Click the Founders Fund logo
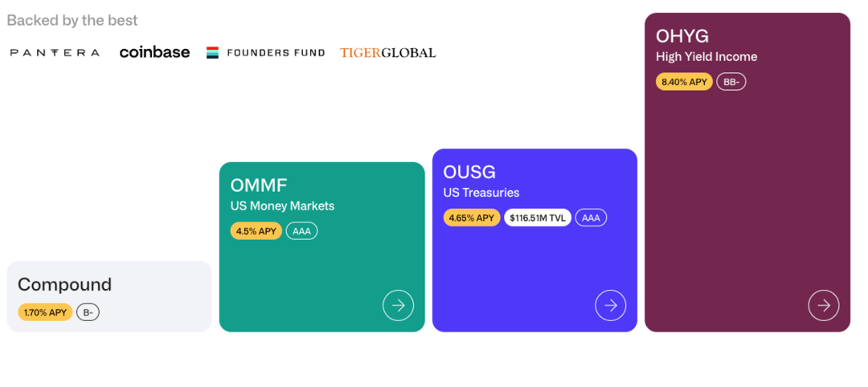The height and width of the screenshot is (387, 868). coord(266,53)
